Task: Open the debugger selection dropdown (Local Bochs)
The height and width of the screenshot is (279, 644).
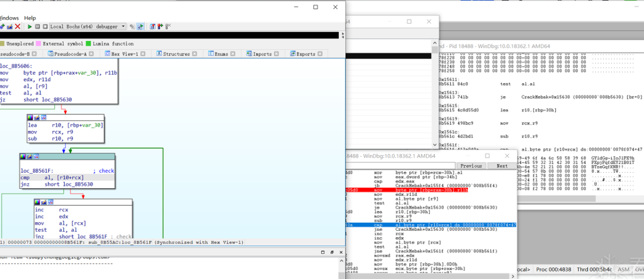Action: (x=88, y=26)
